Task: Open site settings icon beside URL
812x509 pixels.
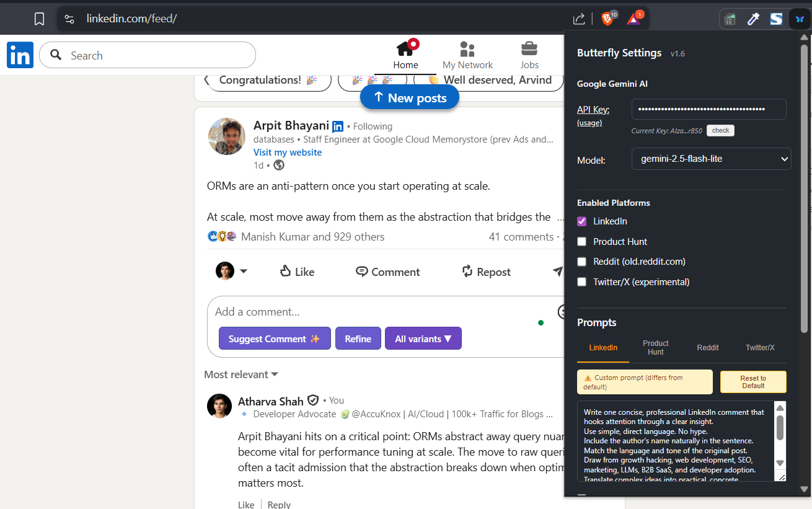Action: pyautogui.click(x=69, y=19)
